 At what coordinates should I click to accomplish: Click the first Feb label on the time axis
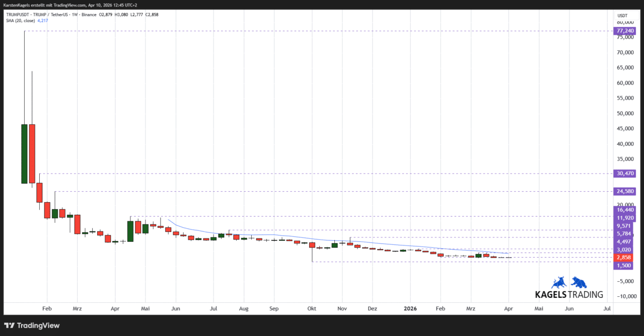click(x=47, y=309)
